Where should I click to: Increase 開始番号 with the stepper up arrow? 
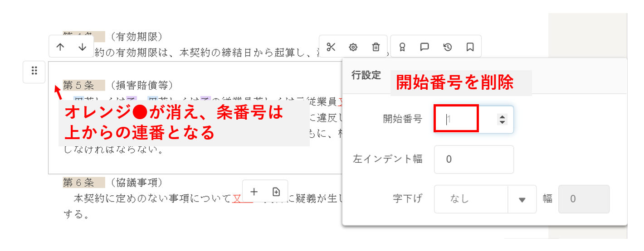pos(502,117)
